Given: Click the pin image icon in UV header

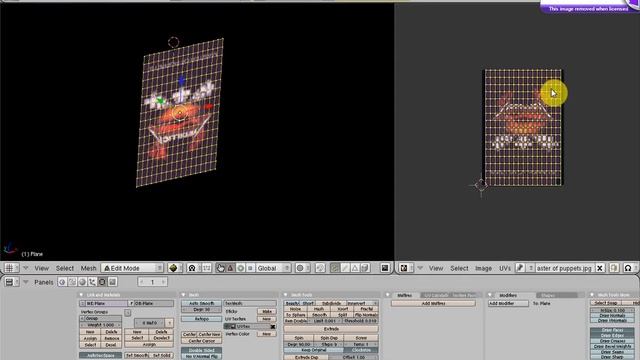Looking at the screenshot, I should [520, 268].
